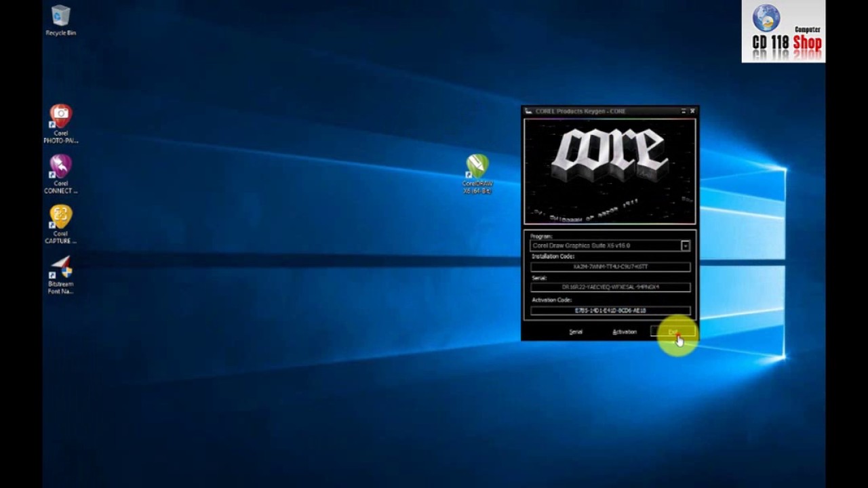868x488 pixels.
Task: Open the Program dropdown arrow in the dialog
Action: point(686,246)
